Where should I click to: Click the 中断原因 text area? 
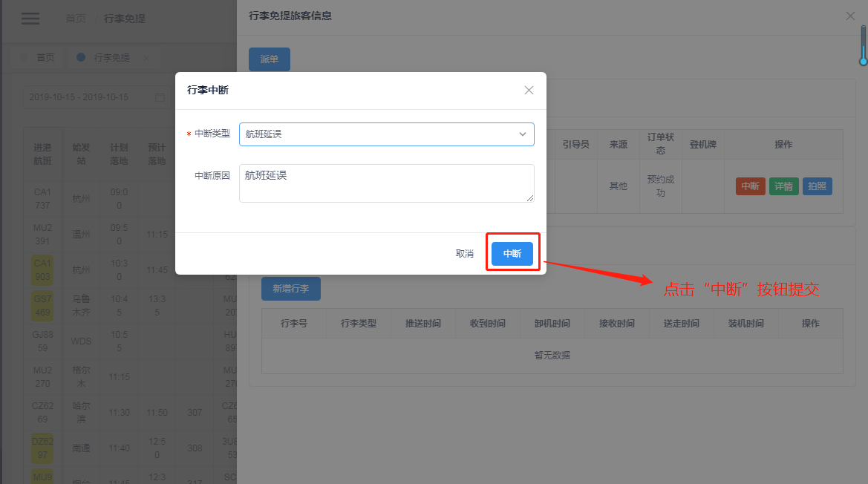[x=386, y=183]
